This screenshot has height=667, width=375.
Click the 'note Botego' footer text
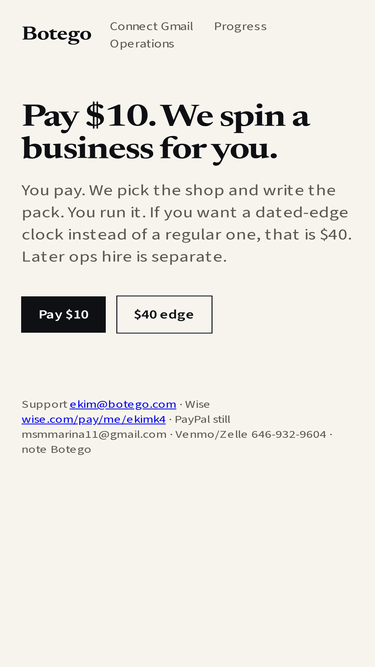coord(57,449)
